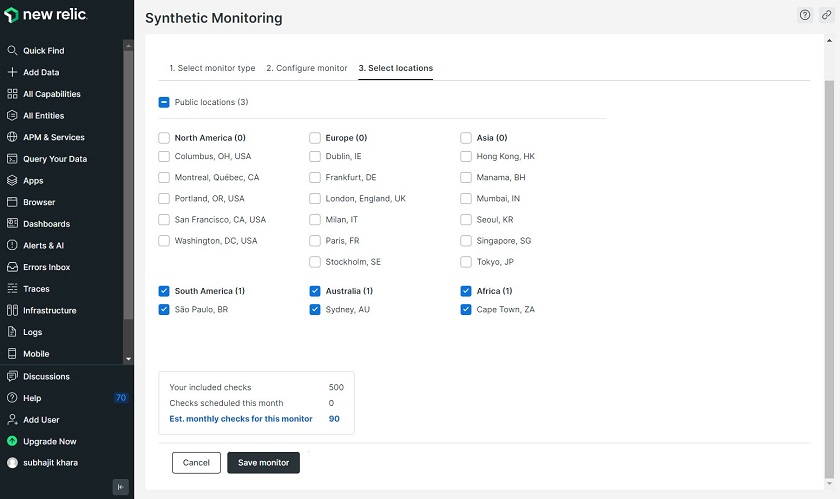Viewport: 840px width, 499px height.
Task: Uncheck Sydney, AU location
Action: pos(315,309)
